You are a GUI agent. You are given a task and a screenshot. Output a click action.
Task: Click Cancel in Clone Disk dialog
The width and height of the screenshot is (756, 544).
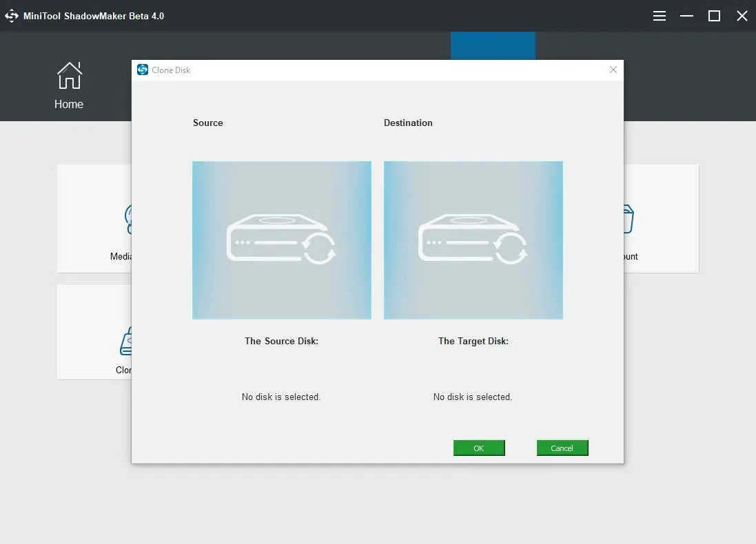click(x=562, y=448)
